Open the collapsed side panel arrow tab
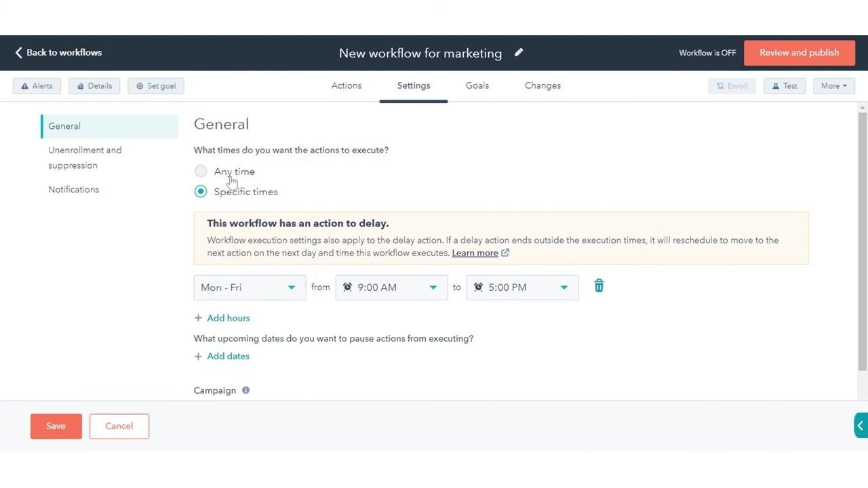Screen dimensions: 868x488 point(861,426)
